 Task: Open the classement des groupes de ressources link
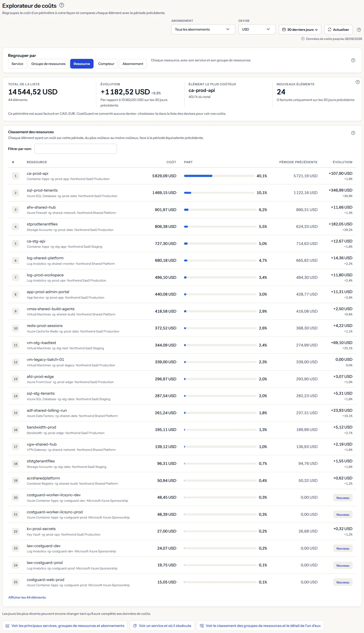260,626
